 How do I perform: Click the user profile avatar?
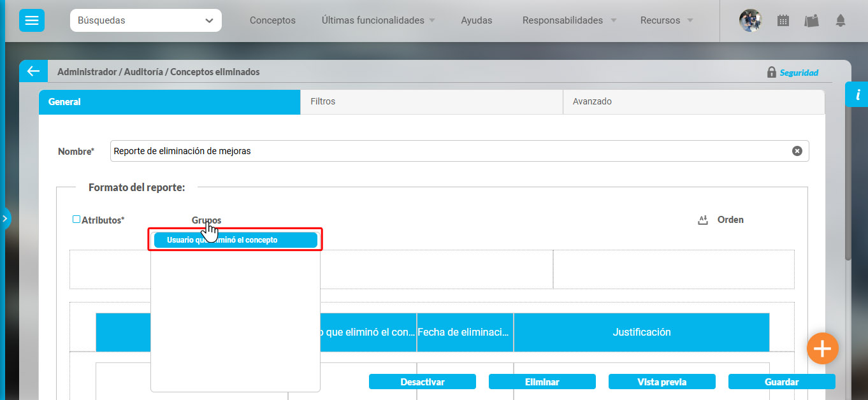coord(750,20)
